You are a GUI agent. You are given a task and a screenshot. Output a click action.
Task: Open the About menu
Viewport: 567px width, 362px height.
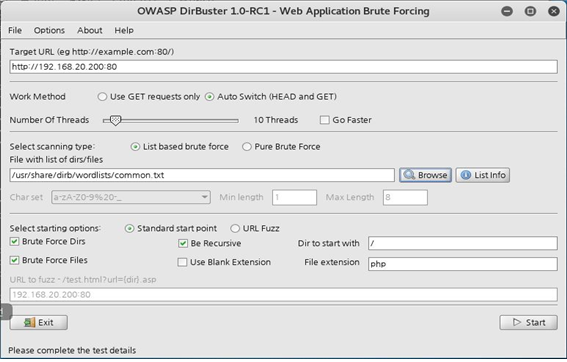(x=89, y=30)
